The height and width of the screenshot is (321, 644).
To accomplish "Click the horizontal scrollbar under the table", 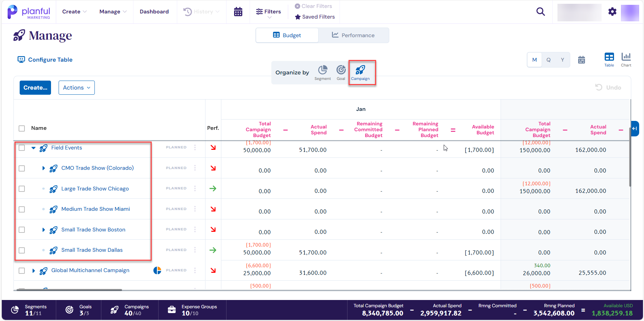I will 69,290.
